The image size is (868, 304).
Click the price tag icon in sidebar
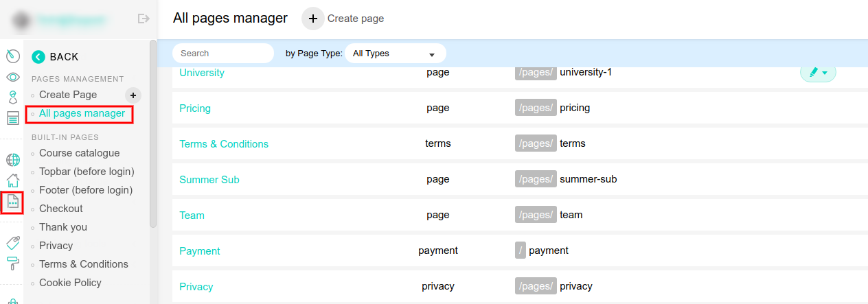point(12,242)
